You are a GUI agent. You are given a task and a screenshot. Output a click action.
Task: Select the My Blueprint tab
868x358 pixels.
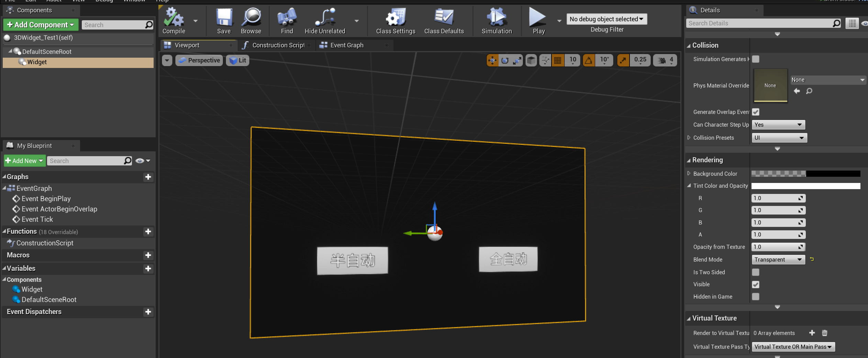pos(41,146)
